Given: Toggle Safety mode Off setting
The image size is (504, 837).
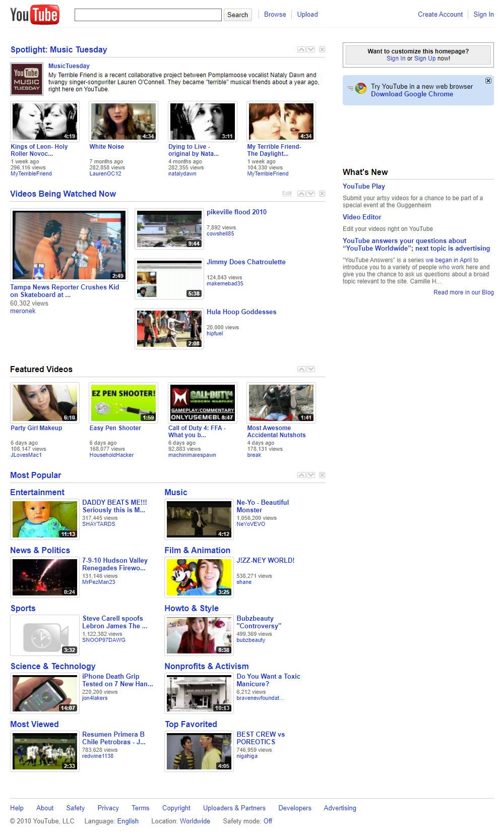Looking at the screenshot, I should point(268,821).
